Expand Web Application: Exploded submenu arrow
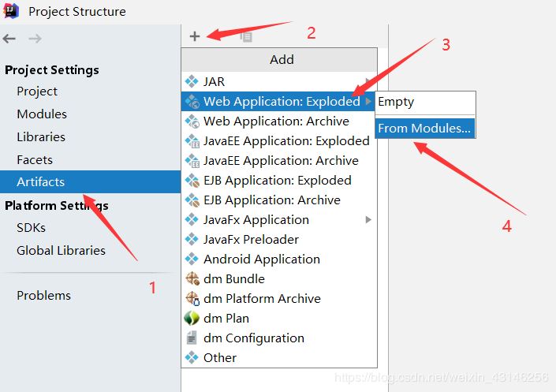Viewport: 556px width, 392px height. pyautogui.click(x=368, y=101)
